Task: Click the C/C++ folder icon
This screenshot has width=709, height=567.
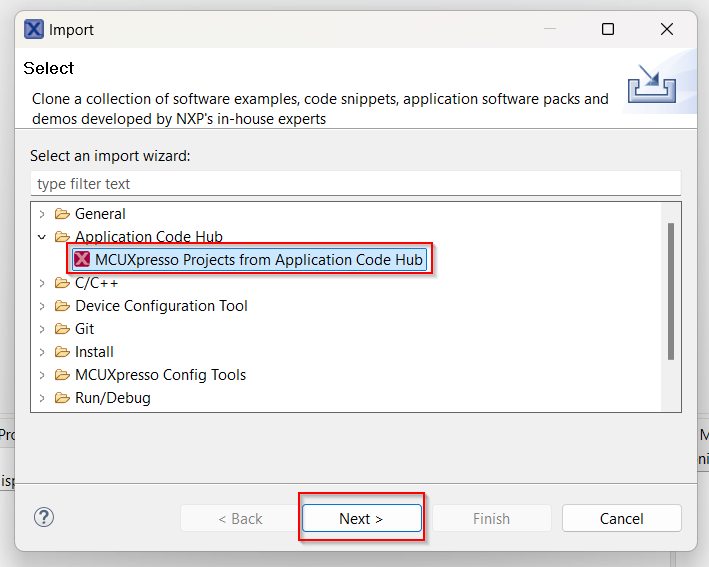Action: point(62,283)
